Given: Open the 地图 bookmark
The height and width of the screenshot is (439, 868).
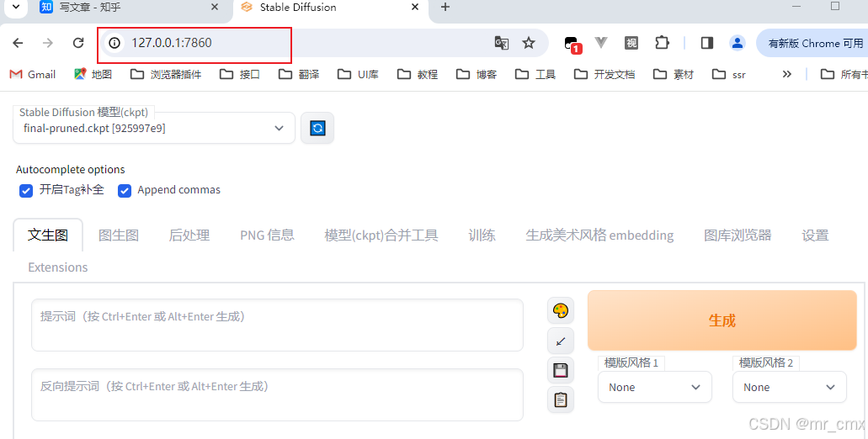Looking at the screenshot, I should pyautogui.click(x=93, y=74).
